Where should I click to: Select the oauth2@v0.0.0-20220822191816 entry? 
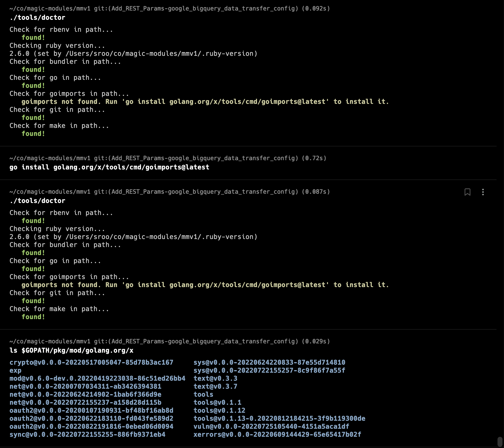[91, 427]
